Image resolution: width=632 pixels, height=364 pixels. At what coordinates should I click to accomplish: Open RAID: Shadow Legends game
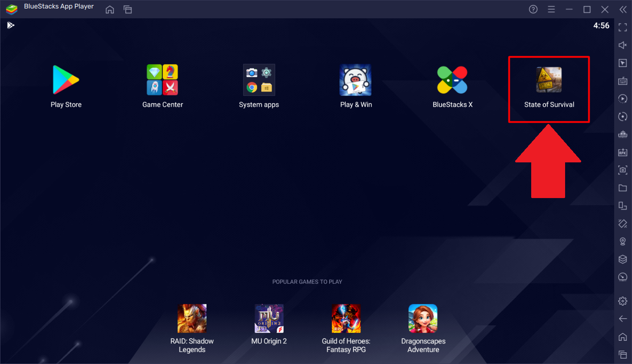(192, 318)
